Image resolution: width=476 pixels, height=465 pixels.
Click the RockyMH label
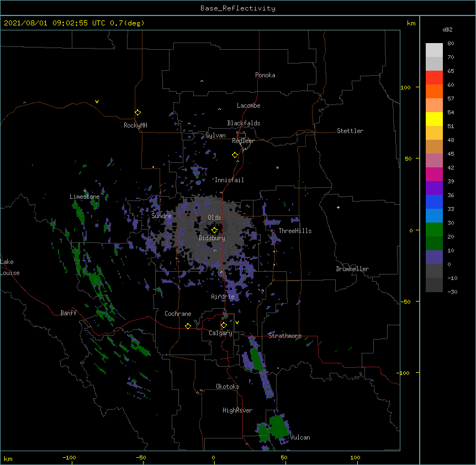coord(135,125)
